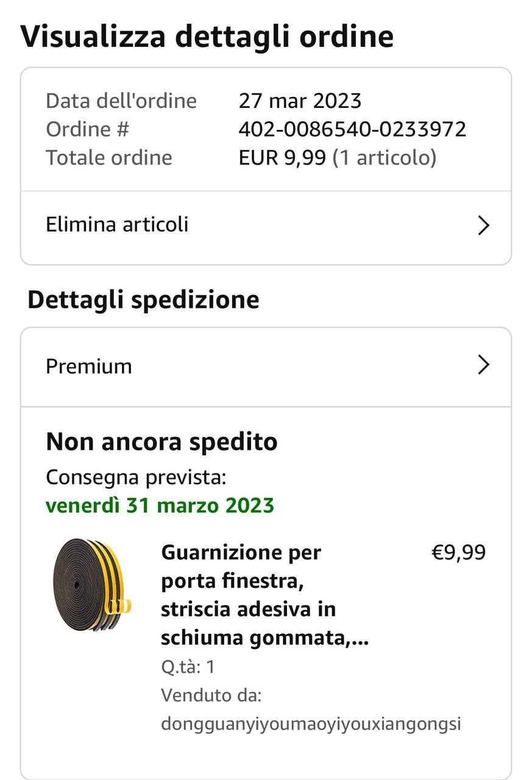The height and width of the screenshot is (780, 532).
Task: Click the item price €9,99
Action: [458, 553]
